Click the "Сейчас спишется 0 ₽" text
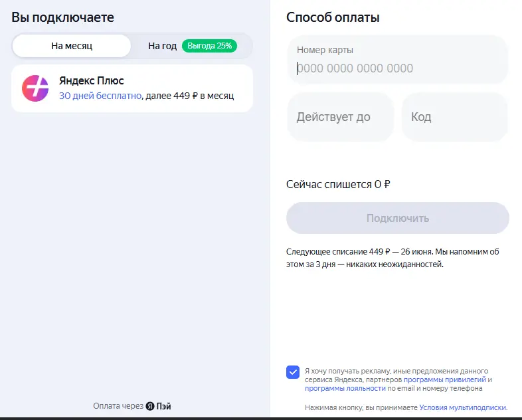 coord(338,184)
